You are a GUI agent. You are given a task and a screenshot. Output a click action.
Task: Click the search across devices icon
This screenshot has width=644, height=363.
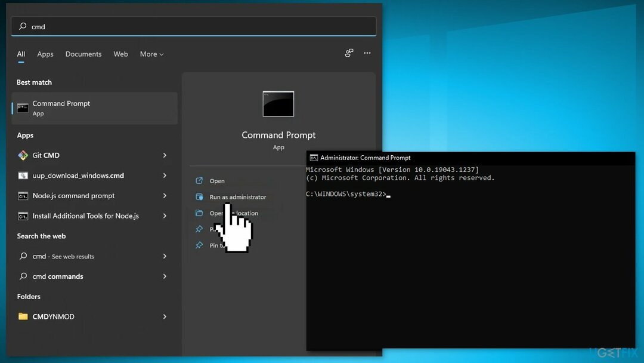[349, 53]
